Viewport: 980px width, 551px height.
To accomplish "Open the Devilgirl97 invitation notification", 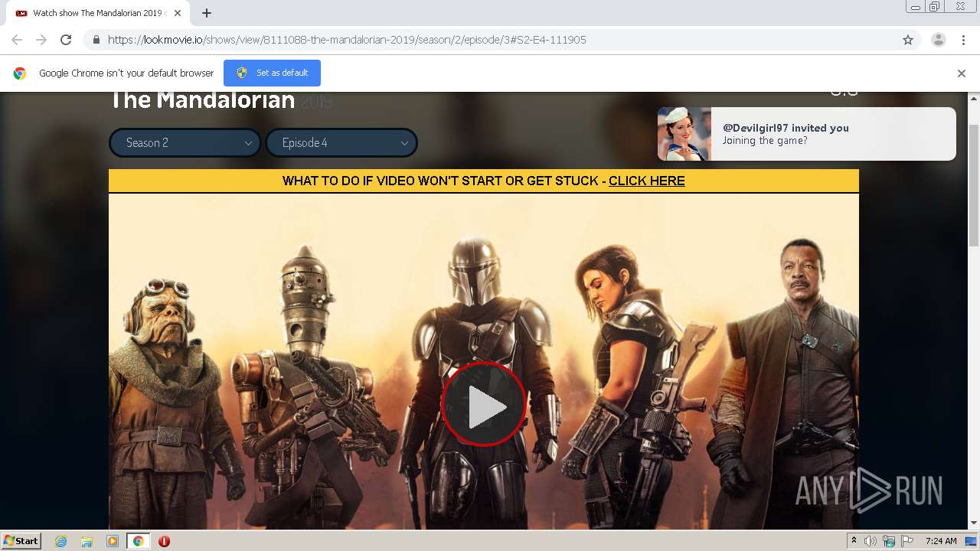I will tap(806, 134).
